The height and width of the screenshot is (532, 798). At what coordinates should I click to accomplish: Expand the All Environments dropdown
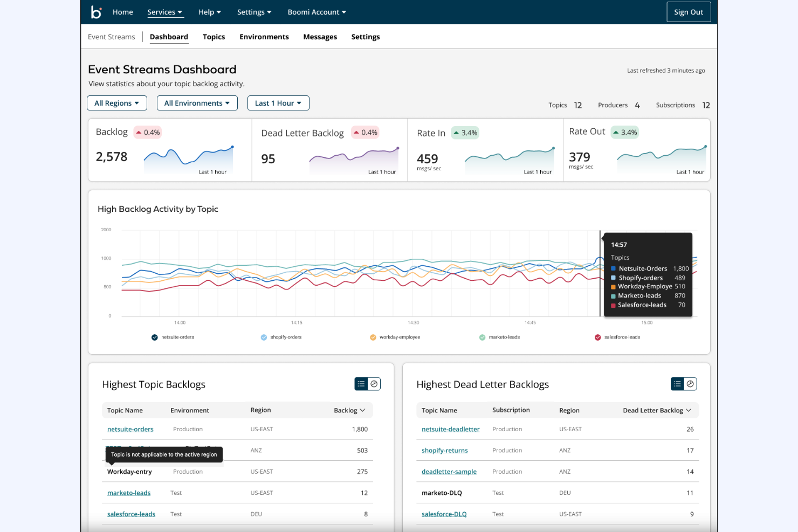(197, 103)
